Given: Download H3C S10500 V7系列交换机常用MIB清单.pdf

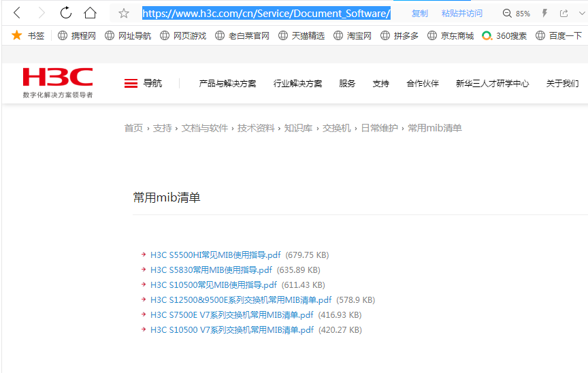Looking at the screenshot, I should (232, 330).
